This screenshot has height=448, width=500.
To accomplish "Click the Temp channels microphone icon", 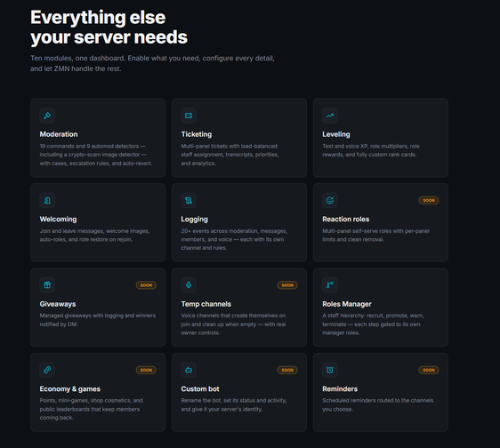I will (x=189, y=284).
